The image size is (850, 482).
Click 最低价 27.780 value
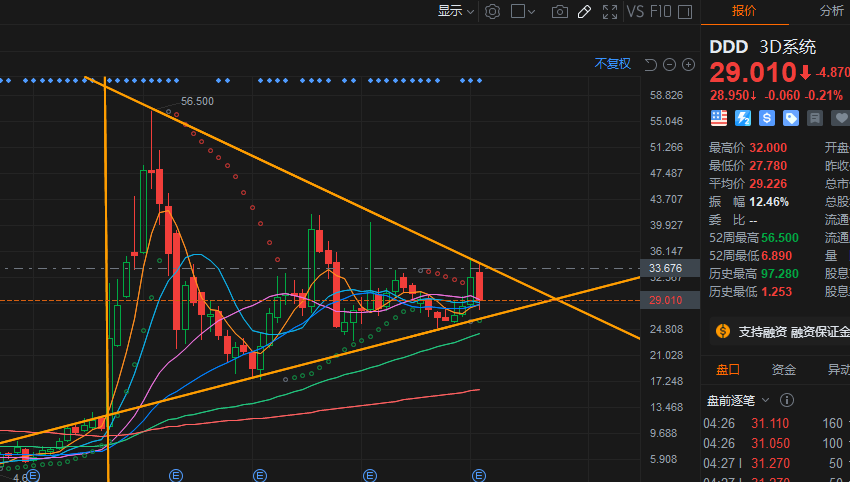point(768,166)
